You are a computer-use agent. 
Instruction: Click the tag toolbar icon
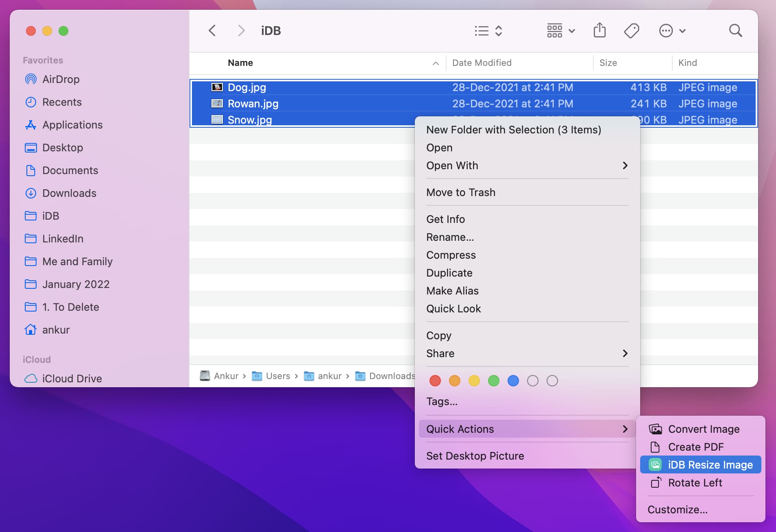click(x=632, y=31)
